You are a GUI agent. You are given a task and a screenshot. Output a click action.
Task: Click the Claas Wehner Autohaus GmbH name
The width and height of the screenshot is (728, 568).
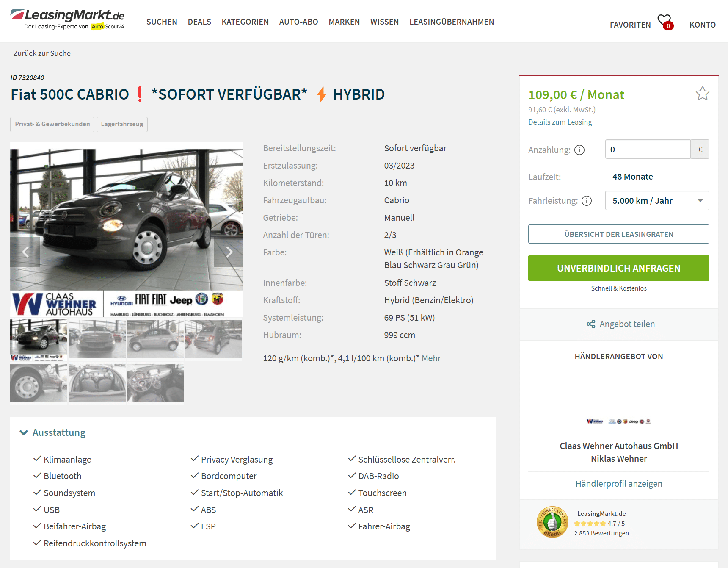coord(619,446)
